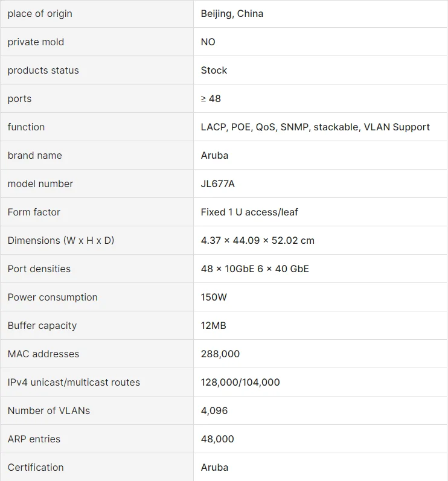
Task: Click the '≥ 48' ports value
Action: pyautogui.click(x=211, y=98)
